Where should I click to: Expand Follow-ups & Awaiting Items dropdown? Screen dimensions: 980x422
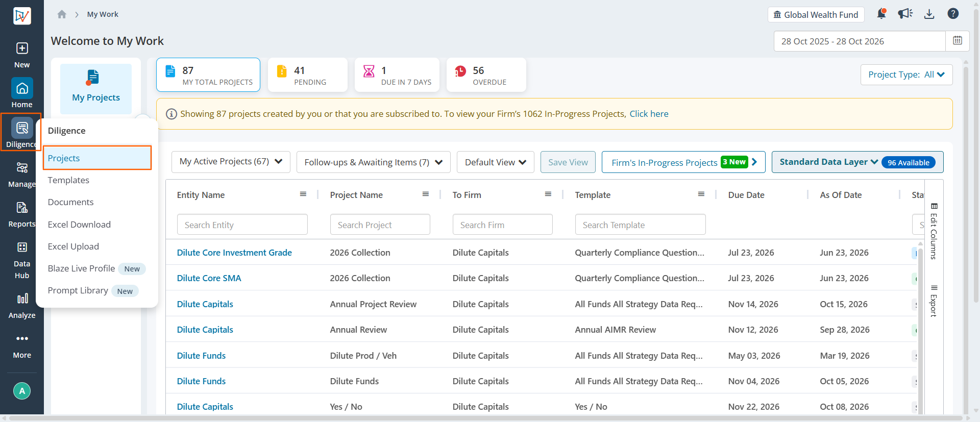click(373, 162)
